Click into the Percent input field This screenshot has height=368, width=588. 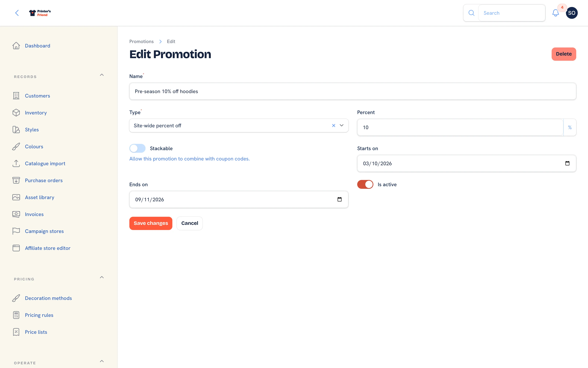pyautogui.click(x=460, y=127)
